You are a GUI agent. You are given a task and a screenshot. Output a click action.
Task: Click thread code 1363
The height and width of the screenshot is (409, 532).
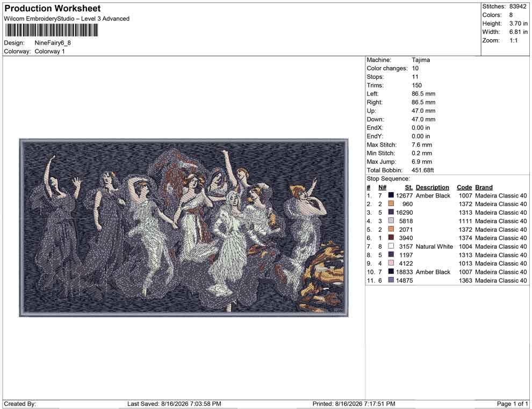click(465, 280)
